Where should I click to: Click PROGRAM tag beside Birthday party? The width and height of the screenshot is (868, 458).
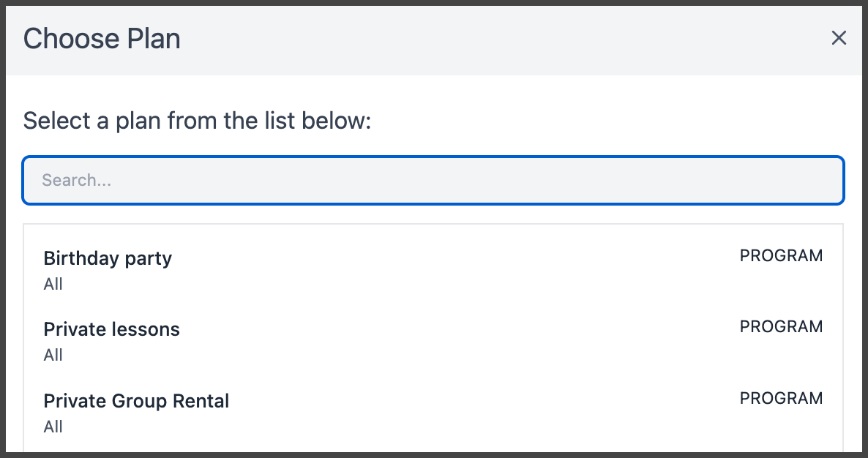781,255
